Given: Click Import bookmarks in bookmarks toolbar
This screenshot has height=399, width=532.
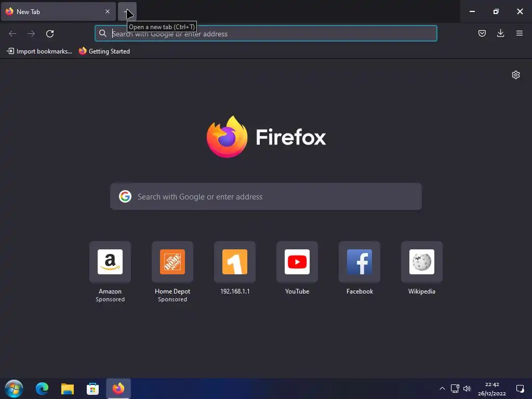Looking at the screenshot, I should (x=39, y=51).
